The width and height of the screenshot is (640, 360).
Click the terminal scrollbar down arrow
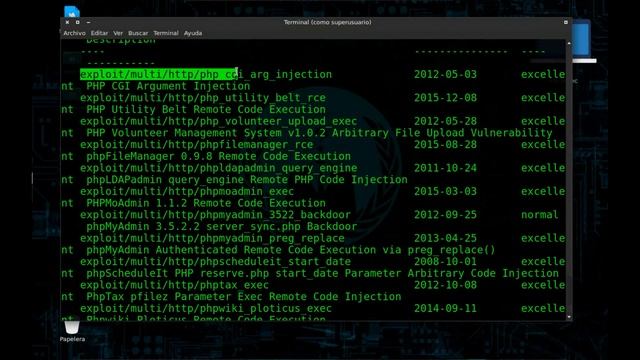click(569, 317)
